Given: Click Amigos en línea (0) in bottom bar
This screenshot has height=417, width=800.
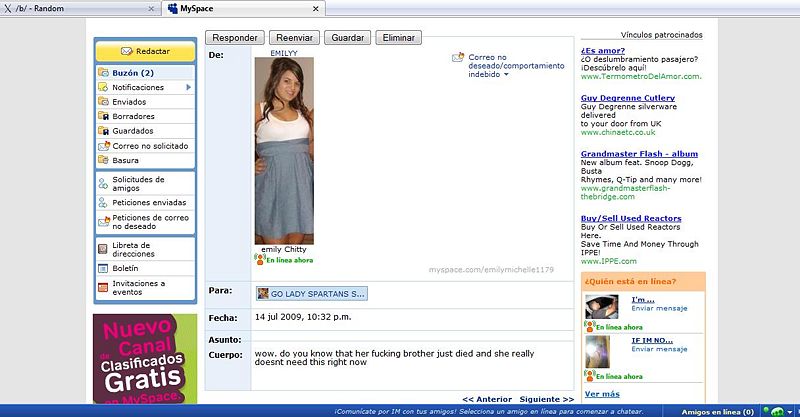Looking at the screenshot, I should click(x=717, y=412).
